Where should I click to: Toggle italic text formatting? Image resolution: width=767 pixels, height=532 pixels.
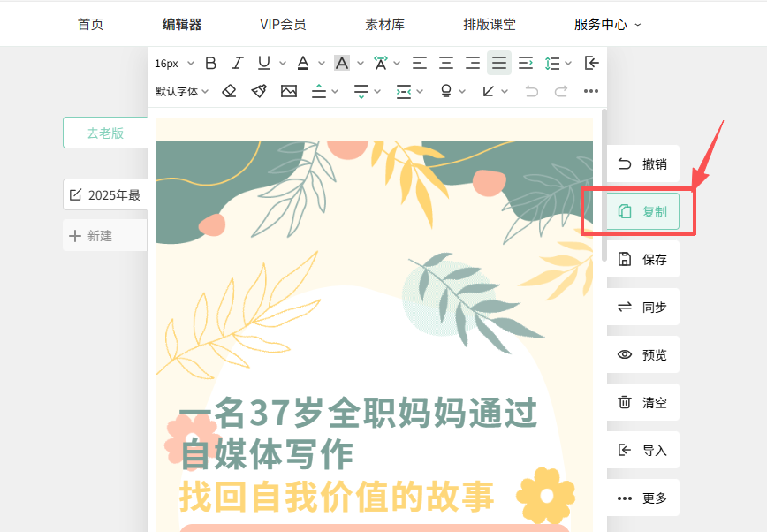(237, 63)
